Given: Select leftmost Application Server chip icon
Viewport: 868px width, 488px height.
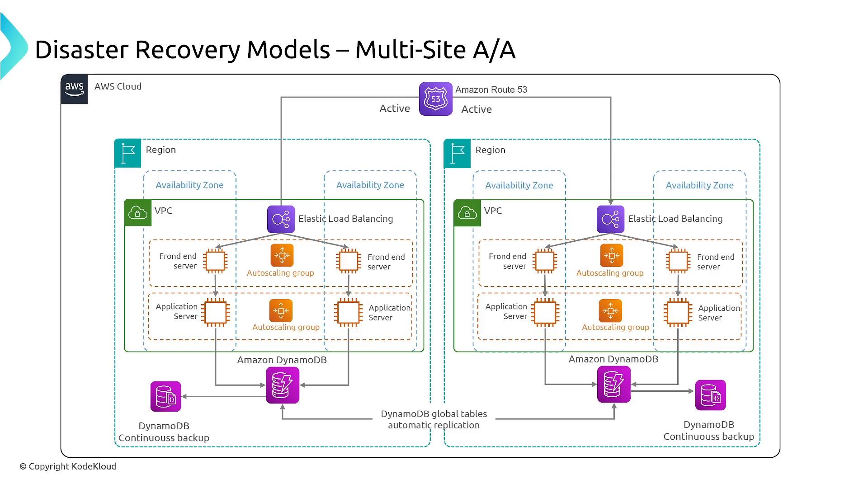Looking at the screenshot, I should tap(216, 312).
